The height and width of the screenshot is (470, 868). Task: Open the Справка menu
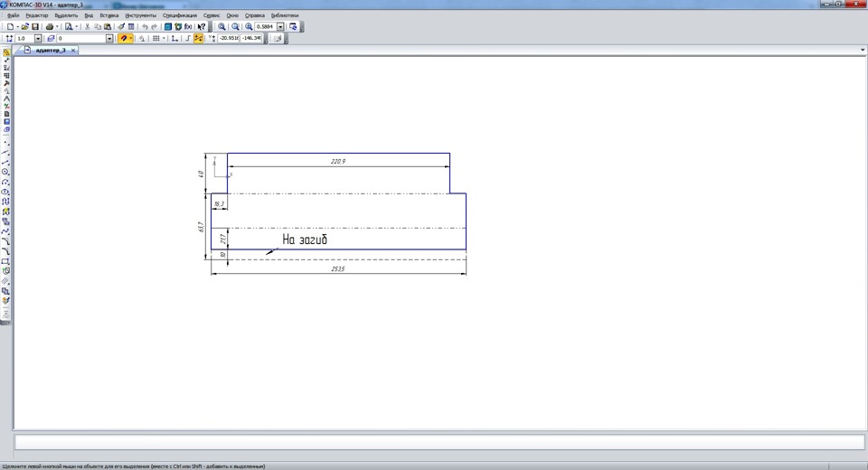[x=255, y=15]
